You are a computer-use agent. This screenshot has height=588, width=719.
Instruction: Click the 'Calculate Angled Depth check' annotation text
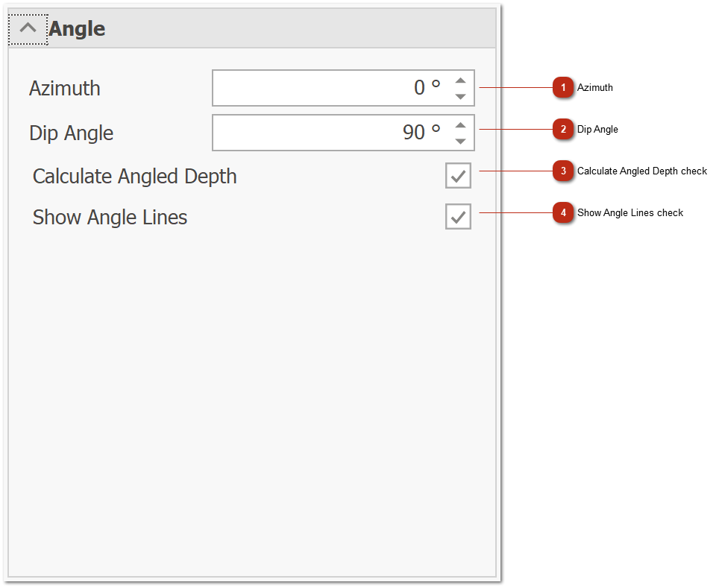641,171
